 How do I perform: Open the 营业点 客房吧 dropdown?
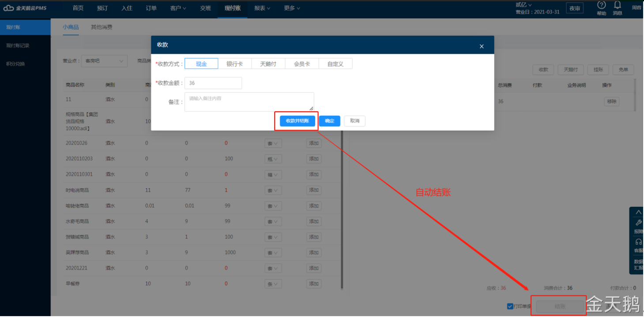pyautogui.click(x=104, y=61)
